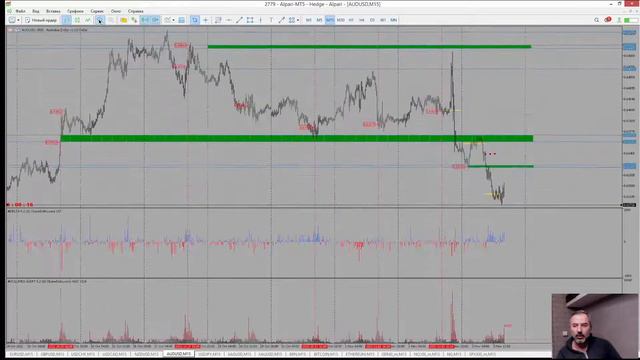Select the thin green line at chart top
The height and width of the screenshot is (360, 640).
coord(369,47)
